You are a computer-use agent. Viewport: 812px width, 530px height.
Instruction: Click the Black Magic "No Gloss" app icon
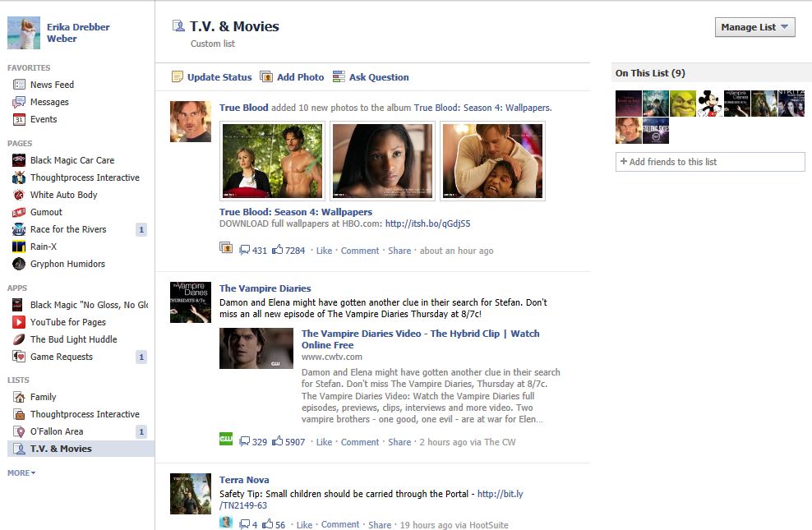pyautogui.click(x=17, y=305)
